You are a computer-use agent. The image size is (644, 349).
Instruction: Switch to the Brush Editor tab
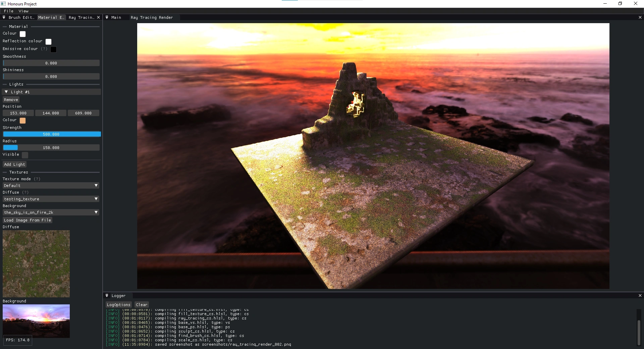[x=21, y=17]
